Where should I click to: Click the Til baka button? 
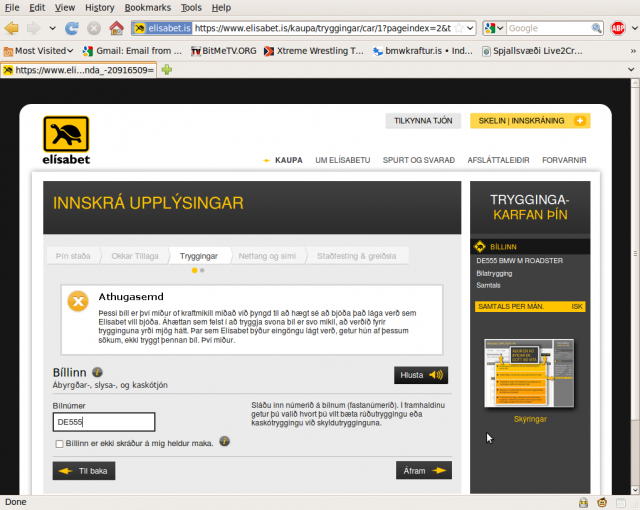tap(86, 470)
